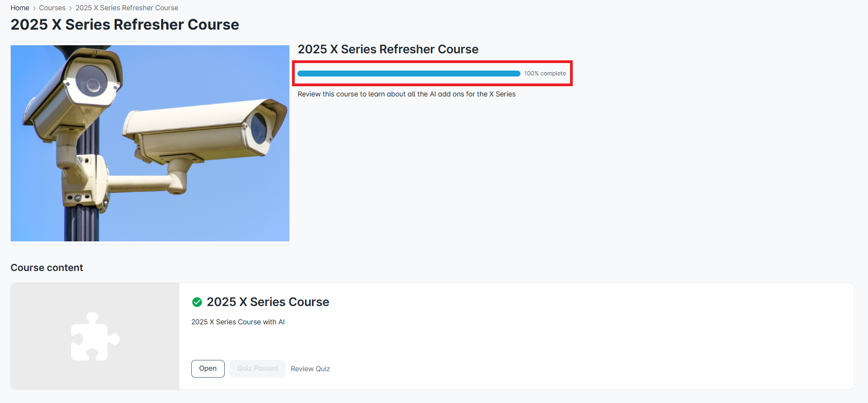The width and height of the screenshot is (868, 403).
Task: Navigate to the Courses breadcrumb
Action: [x=52, y=8]
